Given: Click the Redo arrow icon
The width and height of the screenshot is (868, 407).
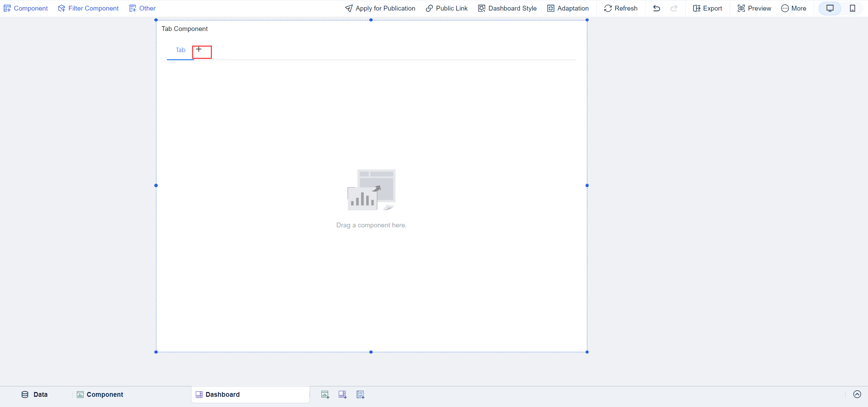Looking at the screenshot, I should coord(674,8).
